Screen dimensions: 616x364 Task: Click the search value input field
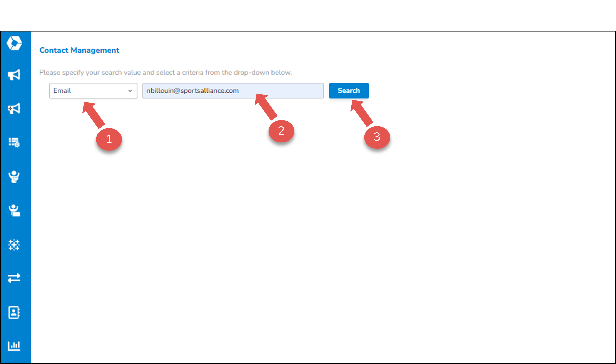pyautogui.click(x=233, y=90)
